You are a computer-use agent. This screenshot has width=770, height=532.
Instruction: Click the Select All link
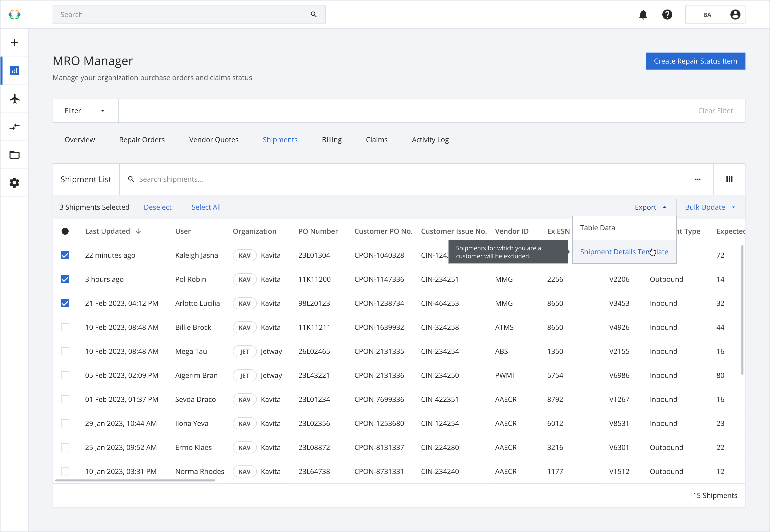click(x=206, y=207)
